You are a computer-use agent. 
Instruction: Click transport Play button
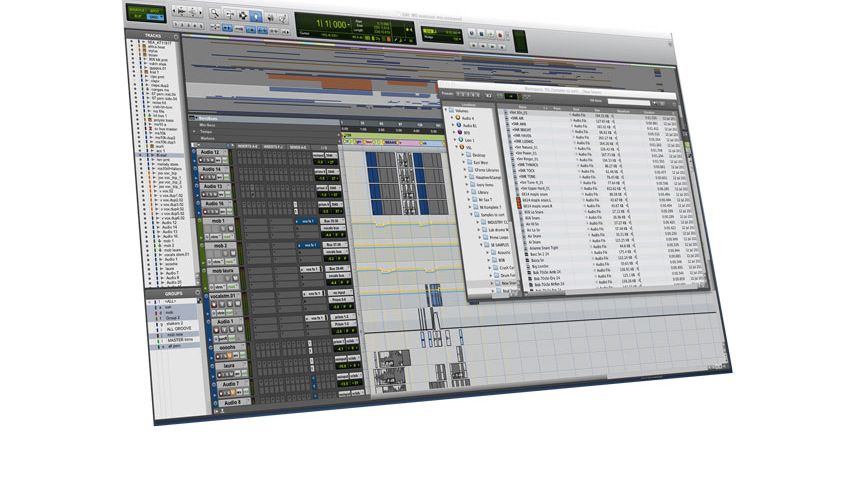pyautogui.click(x=491, y=34)
